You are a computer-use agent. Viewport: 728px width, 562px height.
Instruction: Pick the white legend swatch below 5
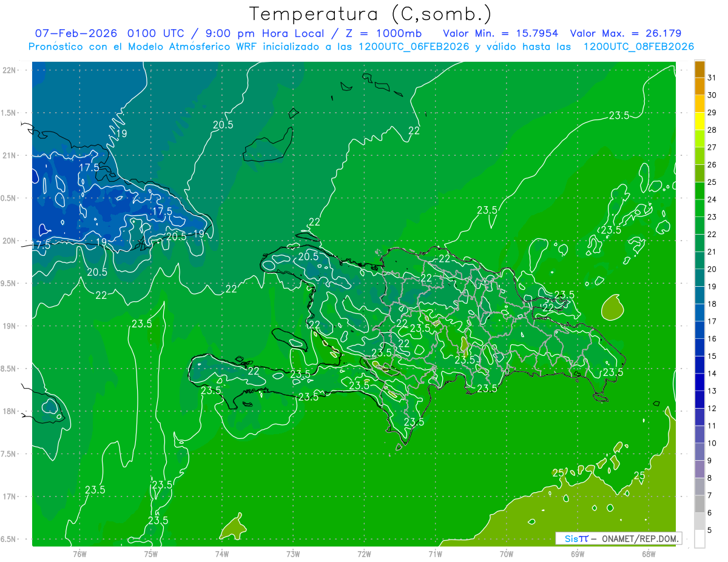[x=700, y=539]
